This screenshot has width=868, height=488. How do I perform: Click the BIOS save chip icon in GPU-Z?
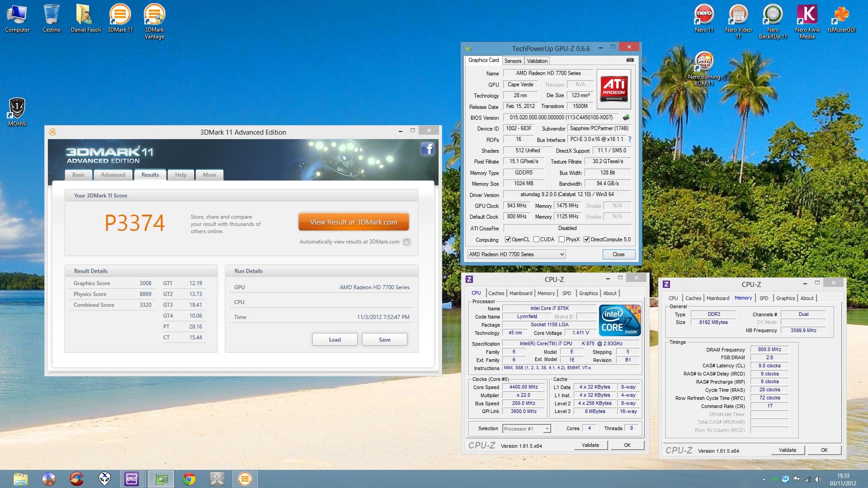626,117
